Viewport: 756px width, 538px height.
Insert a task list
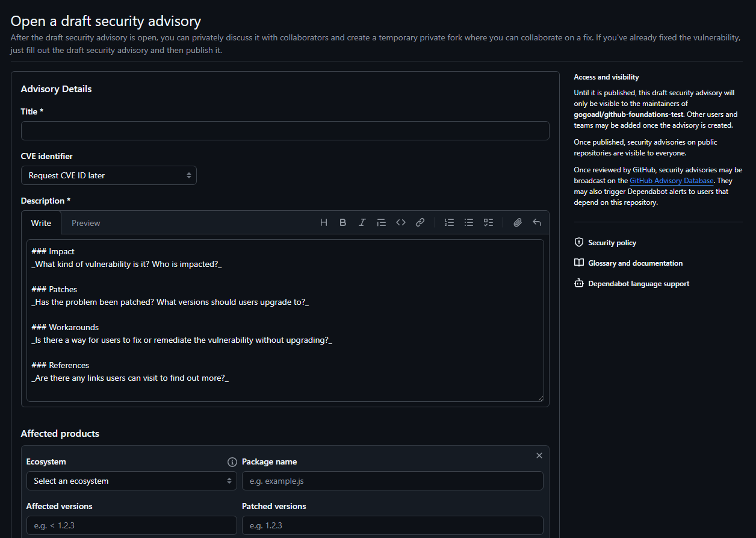point(488,222)
